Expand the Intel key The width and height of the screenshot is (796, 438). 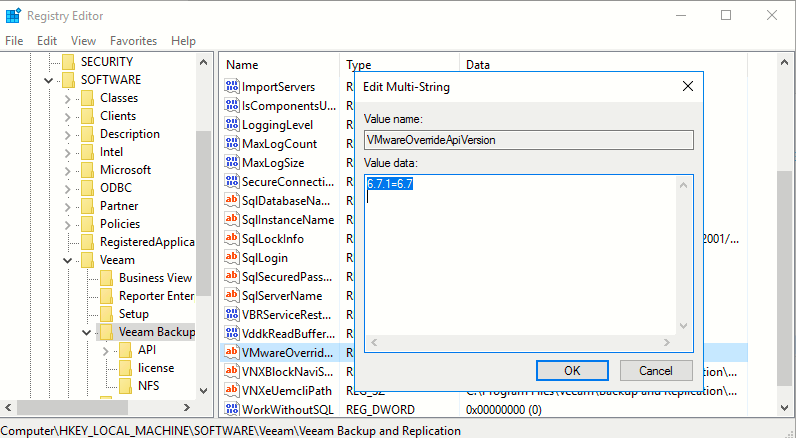(68, 152)
